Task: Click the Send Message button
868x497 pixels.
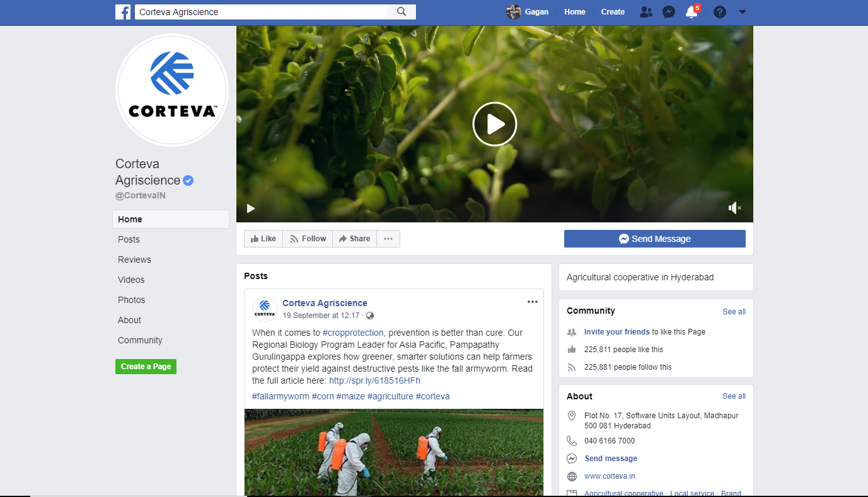Action: (655, 239)
